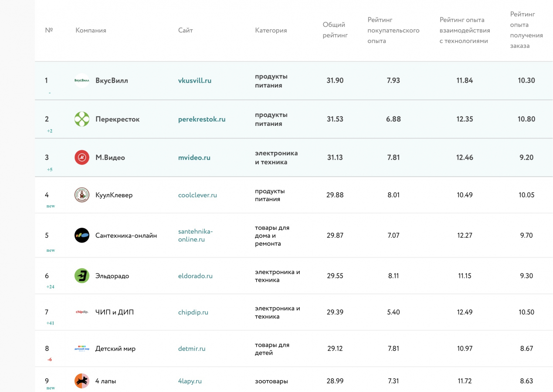Screen dimensions: 553x392
Task: Follow the santehnika-online.ru link
Action: point(196,235)
